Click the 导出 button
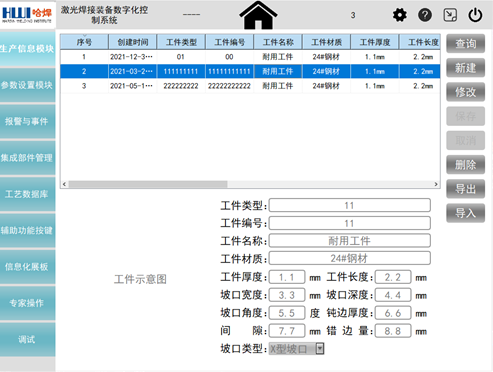 pos(465,189)
